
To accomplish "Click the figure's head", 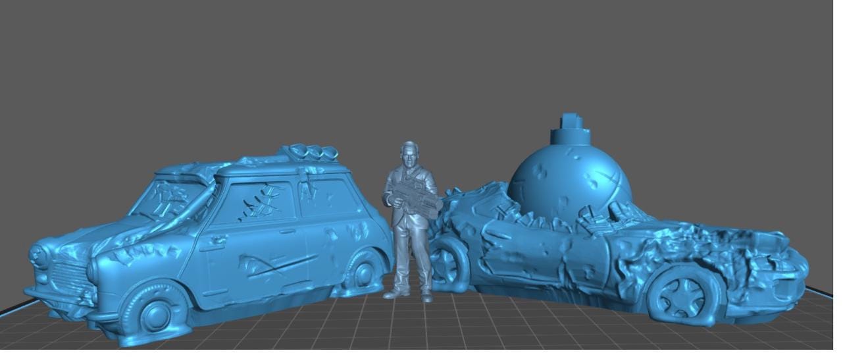I will click(409, 153).
